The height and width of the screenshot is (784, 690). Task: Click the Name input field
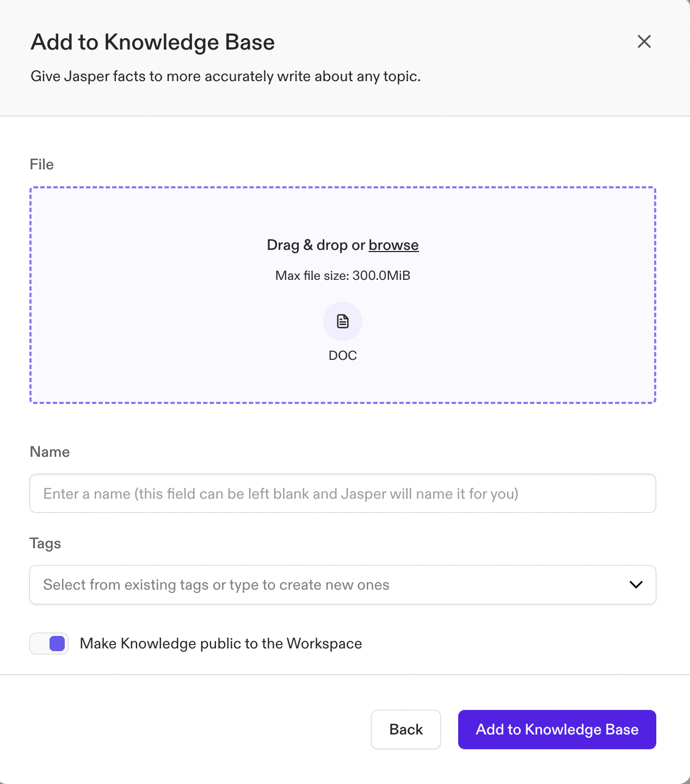342,493
